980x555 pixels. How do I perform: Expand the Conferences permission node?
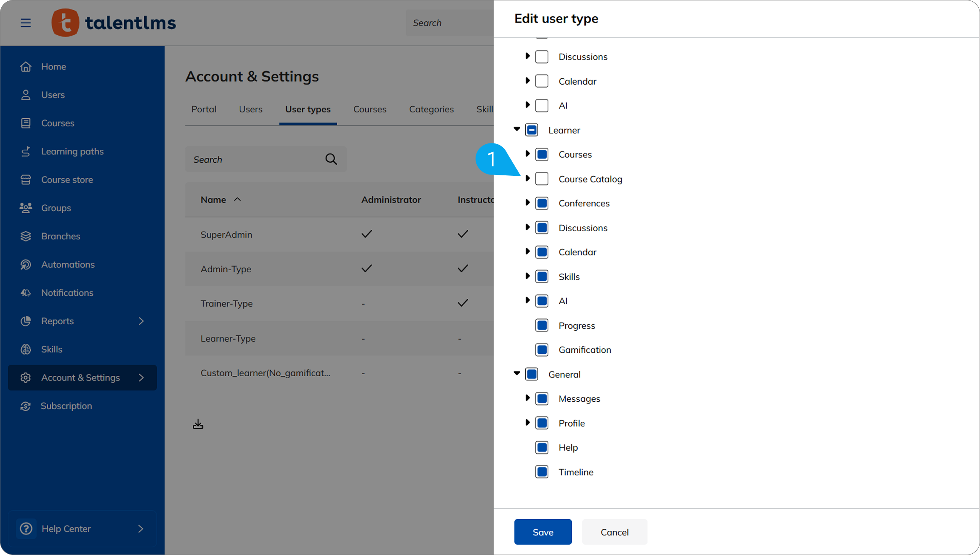(x=527, y=203)
